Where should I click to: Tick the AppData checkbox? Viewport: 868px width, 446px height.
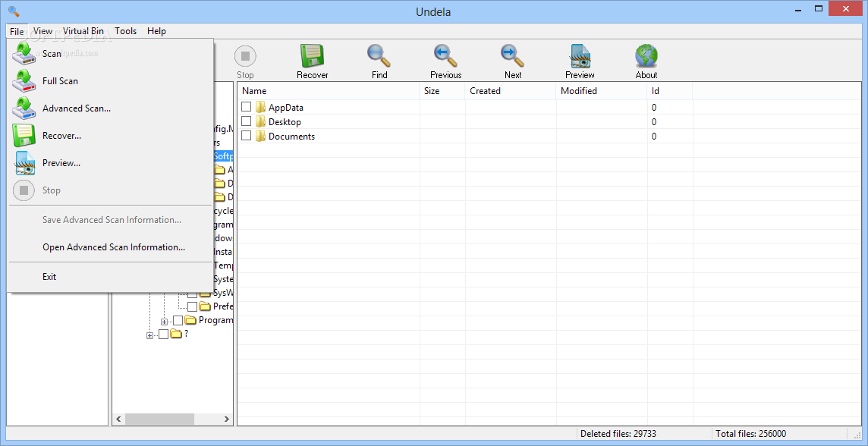click(x=247, y=107)
